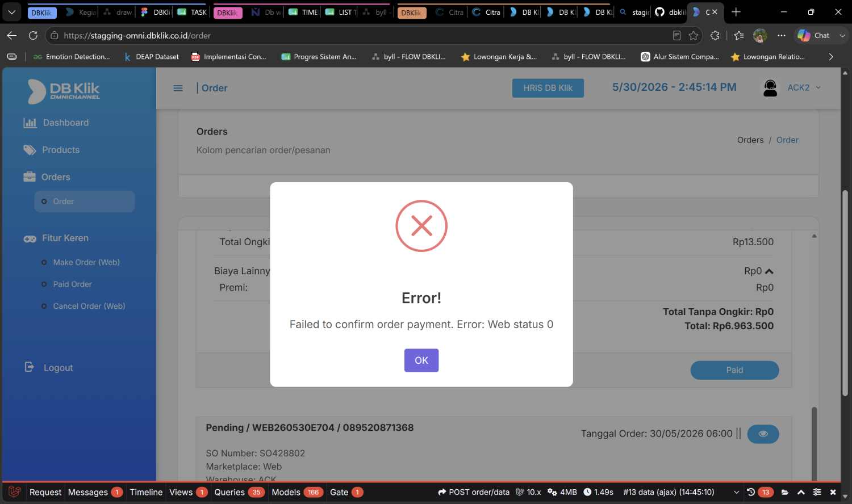Open Cancel Order (Web) page
The width and height of the screenshot is (852, 504).
(89, 306)
